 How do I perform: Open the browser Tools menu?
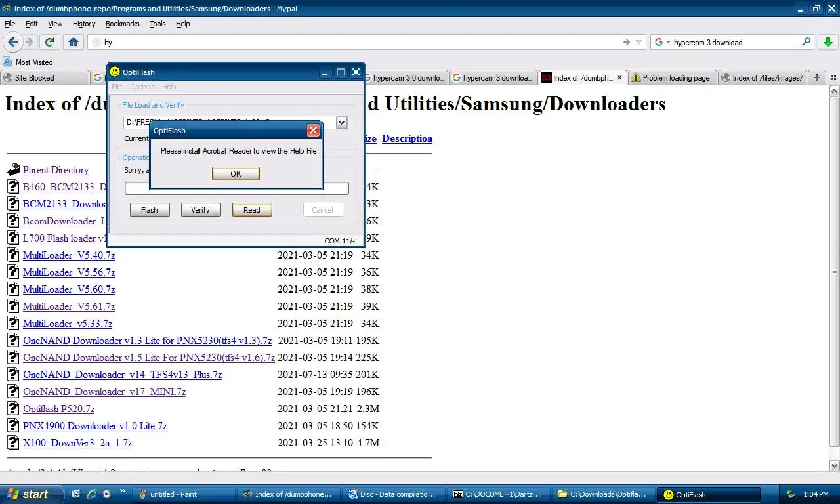[x=157, y=24]
